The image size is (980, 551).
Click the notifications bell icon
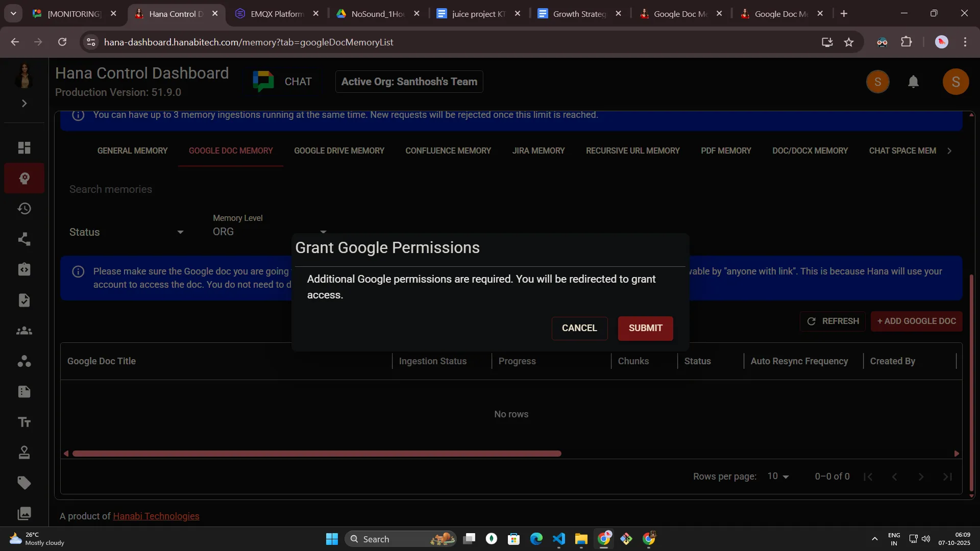(x=913, y=82)
